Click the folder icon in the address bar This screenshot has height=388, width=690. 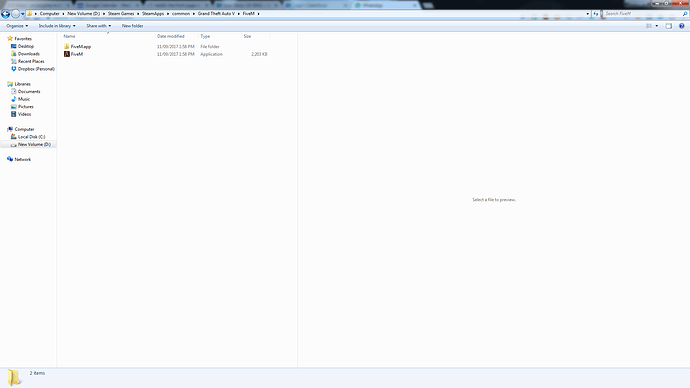click(29, 14)
